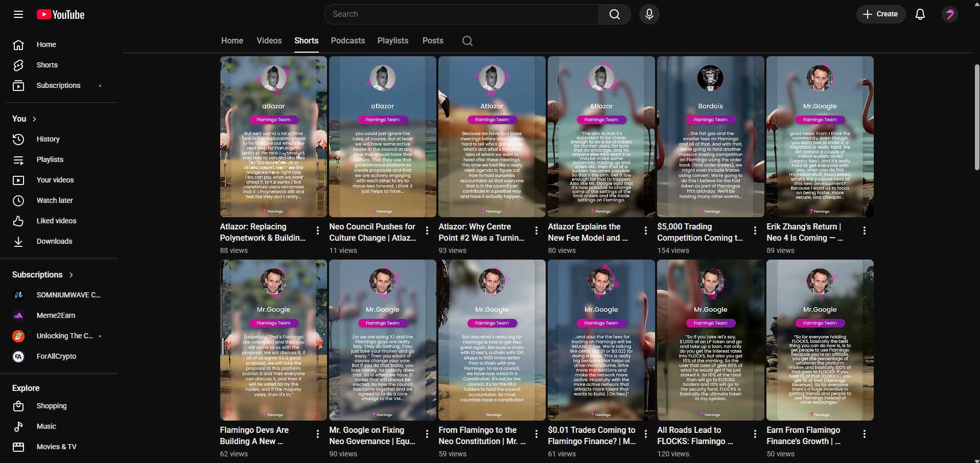This screenshot has height=463, width=980.
Task: Switch to the Videos tab
Action: (x=269, y=41)
